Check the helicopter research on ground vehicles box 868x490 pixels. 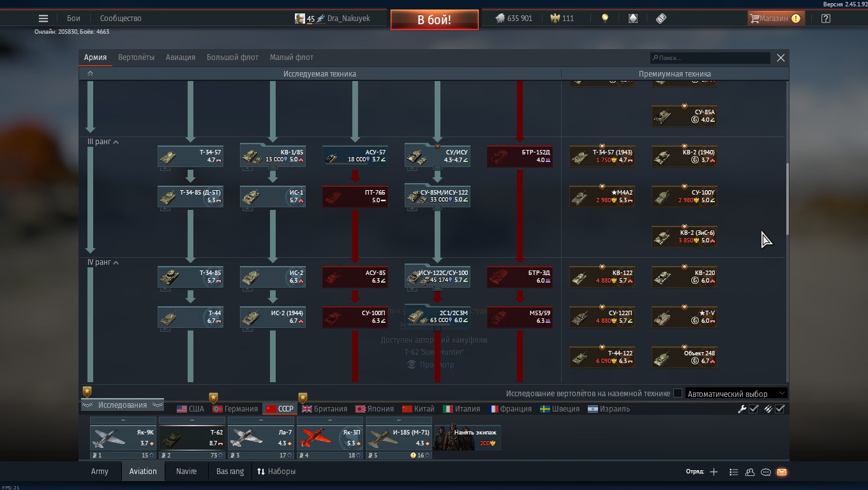tap(678, 394)
